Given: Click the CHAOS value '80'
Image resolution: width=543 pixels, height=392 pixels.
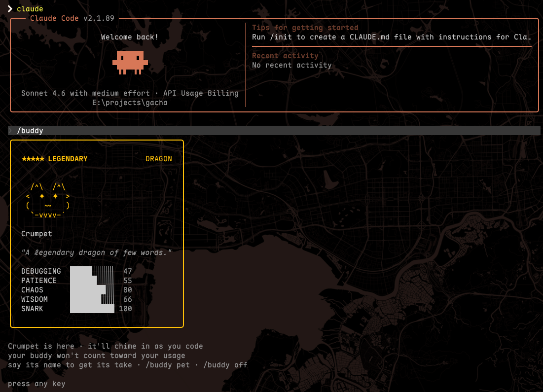Looking at the screenshot, I should (x=128, y=290).
